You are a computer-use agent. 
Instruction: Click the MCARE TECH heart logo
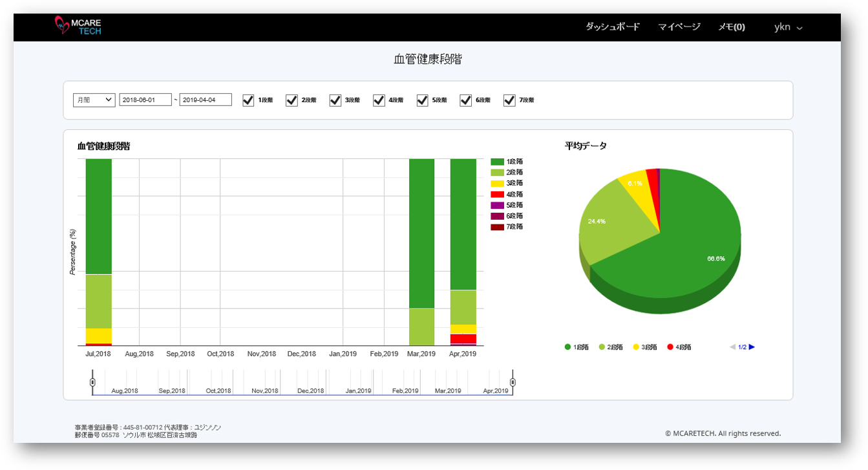[63, 26]
